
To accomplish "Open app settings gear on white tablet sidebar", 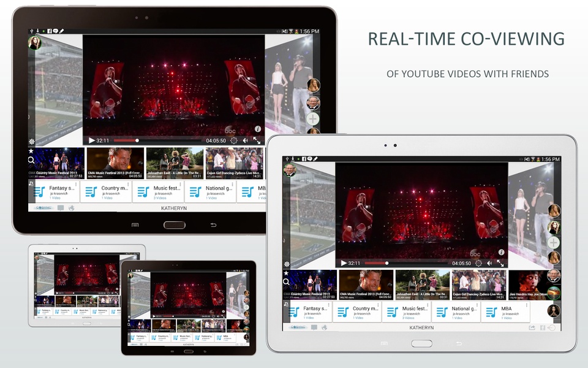I will tap(287, 264).
